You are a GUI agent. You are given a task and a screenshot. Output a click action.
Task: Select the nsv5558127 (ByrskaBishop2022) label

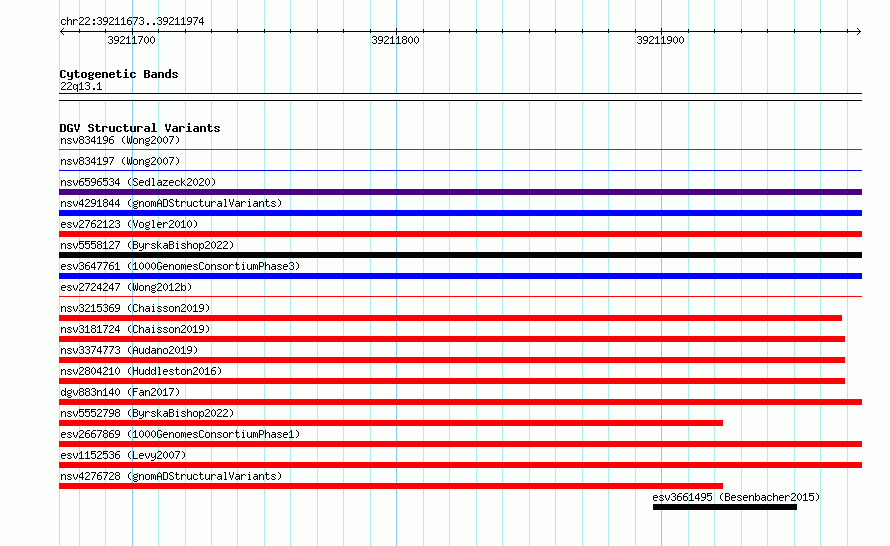[147, 245]
